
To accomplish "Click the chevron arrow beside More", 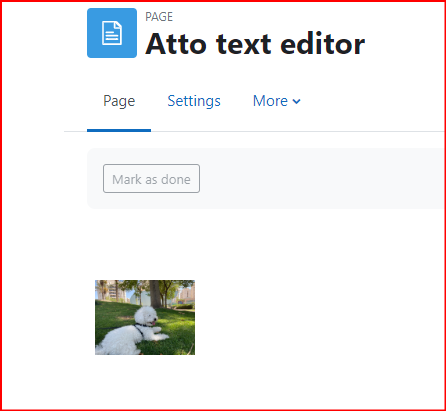I will pyautogui.click(x=296, y=101).
